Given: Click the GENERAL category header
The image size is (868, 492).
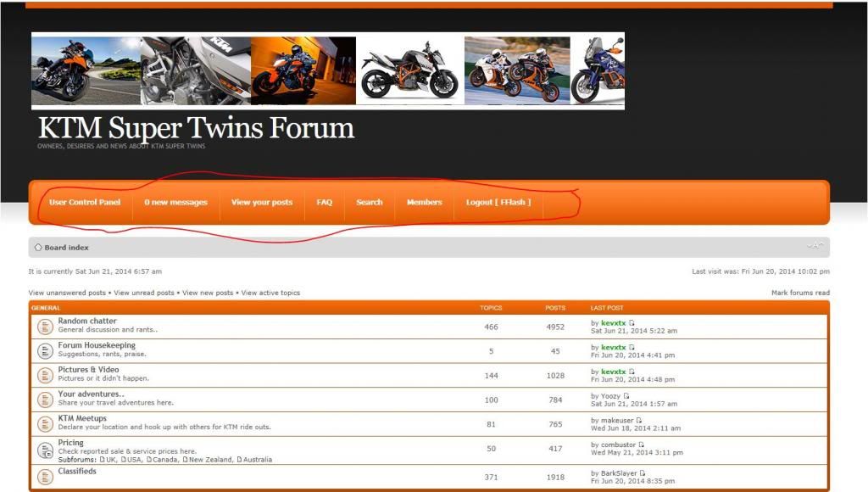Looking at the screenshot, I should click(x=46, y=307).
